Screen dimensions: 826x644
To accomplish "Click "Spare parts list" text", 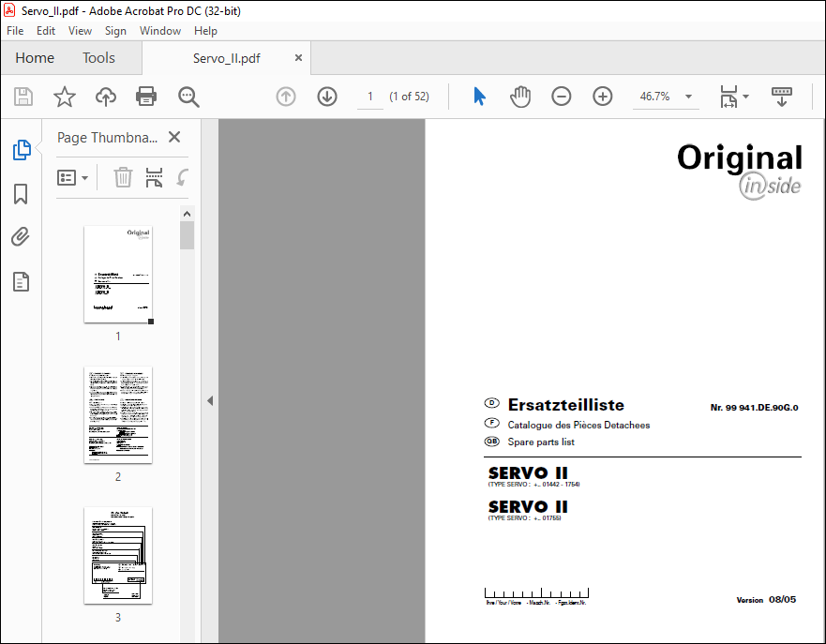I will click(x=541, y=442).
